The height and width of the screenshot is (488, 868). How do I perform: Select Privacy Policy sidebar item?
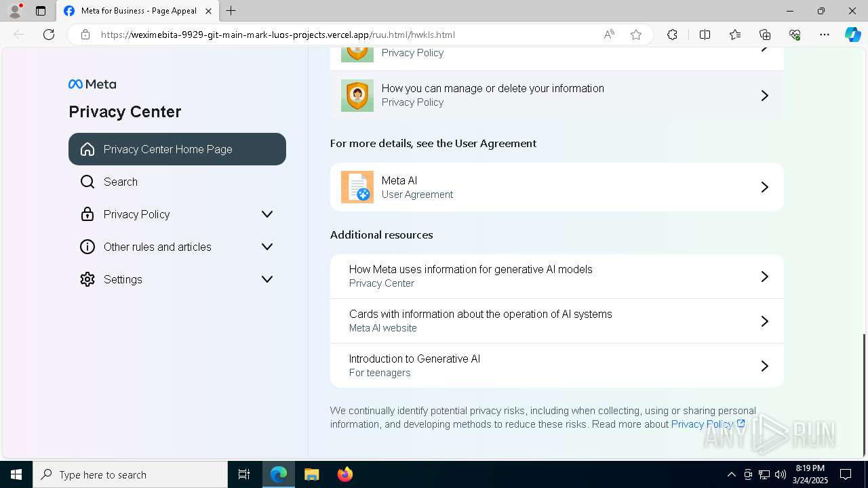(x=177, y=214)
